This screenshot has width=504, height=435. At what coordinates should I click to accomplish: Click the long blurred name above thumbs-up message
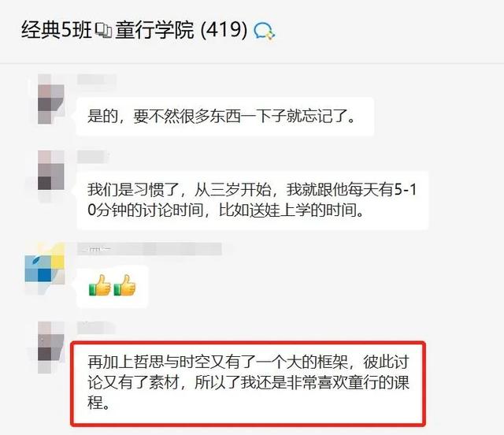coord(150,249)
